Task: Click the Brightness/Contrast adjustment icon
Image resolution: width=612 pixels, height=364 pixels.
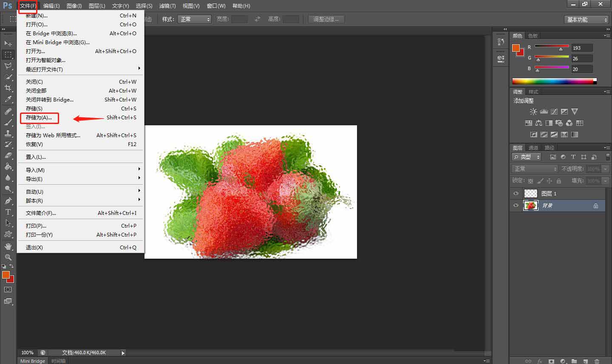Action: coord(533,111)
